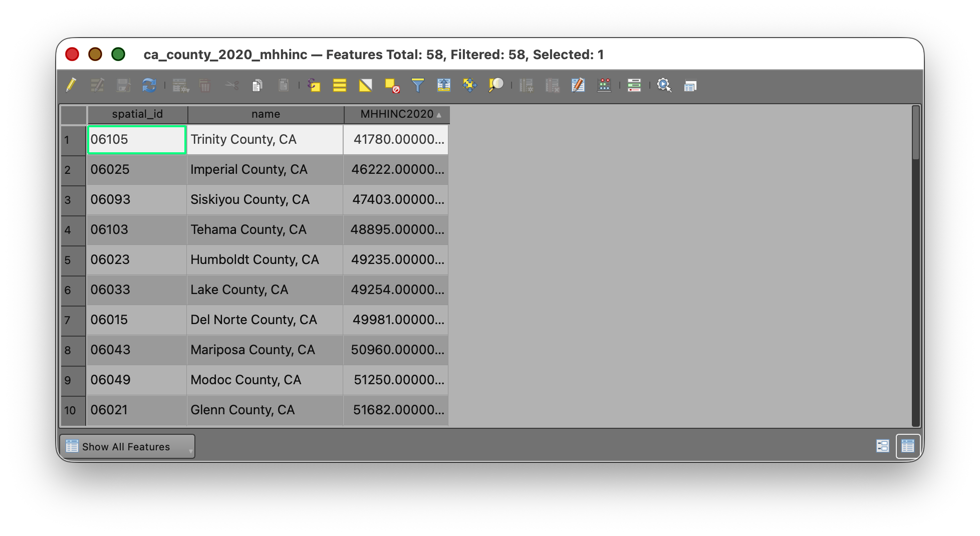
Task: Open Select features using an expression
Action: click(314, 85)
